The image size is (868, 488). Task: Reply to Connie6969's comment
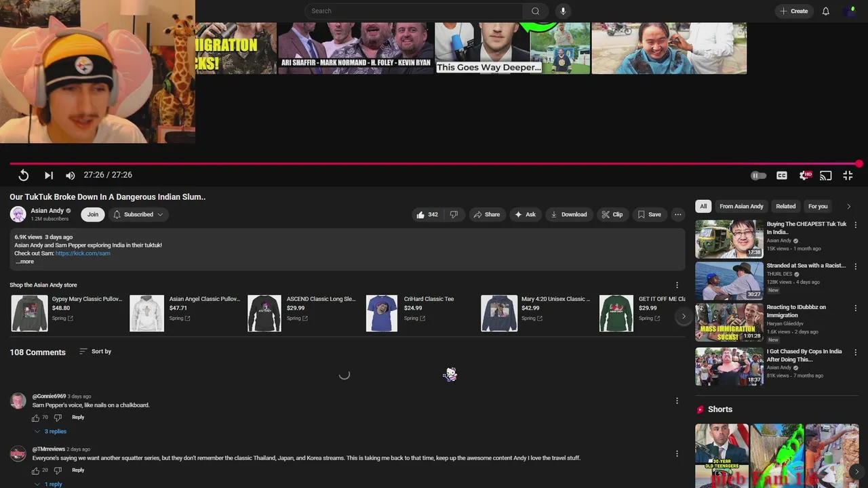tap(78, 418)
